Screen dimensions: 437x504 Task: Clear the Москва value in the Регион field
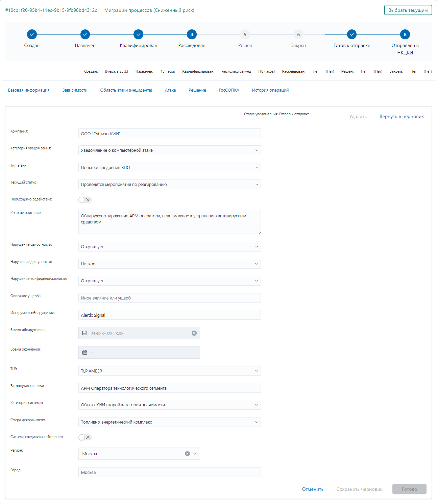pos(188,454)
